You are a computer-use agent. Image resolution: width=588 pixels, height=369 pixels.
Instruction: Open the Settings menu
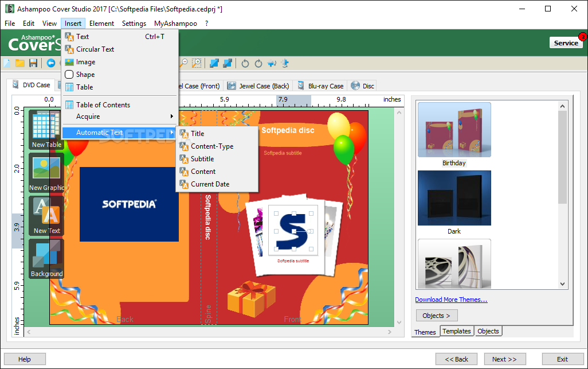[134, 24]
